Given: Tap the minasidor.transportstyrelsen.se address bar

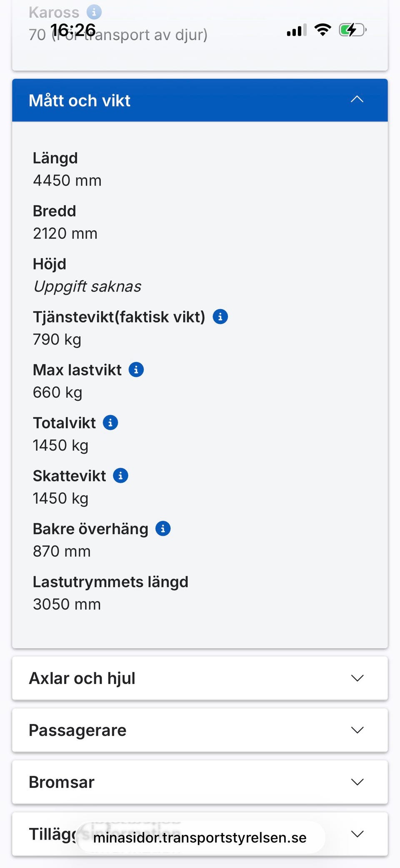Looking at the screenshot, I should pos(200,837).
